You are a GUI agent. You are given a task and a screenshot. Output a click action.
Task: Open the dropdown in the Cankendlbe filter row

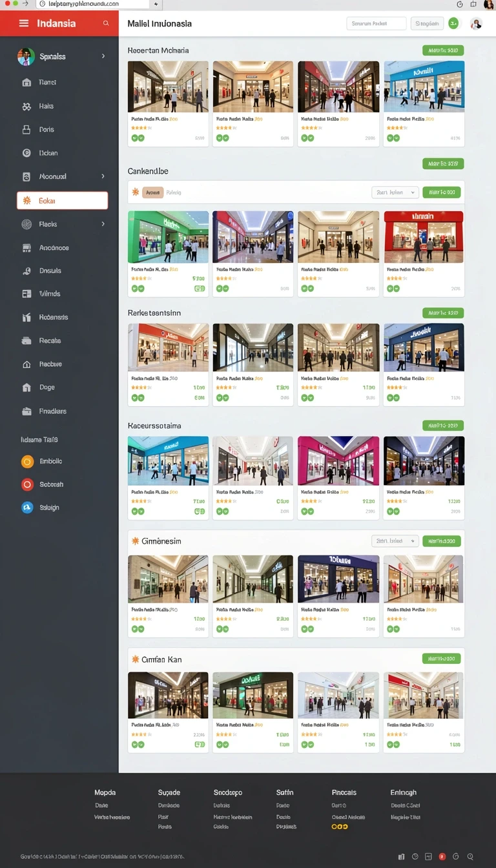click(395, 192)
